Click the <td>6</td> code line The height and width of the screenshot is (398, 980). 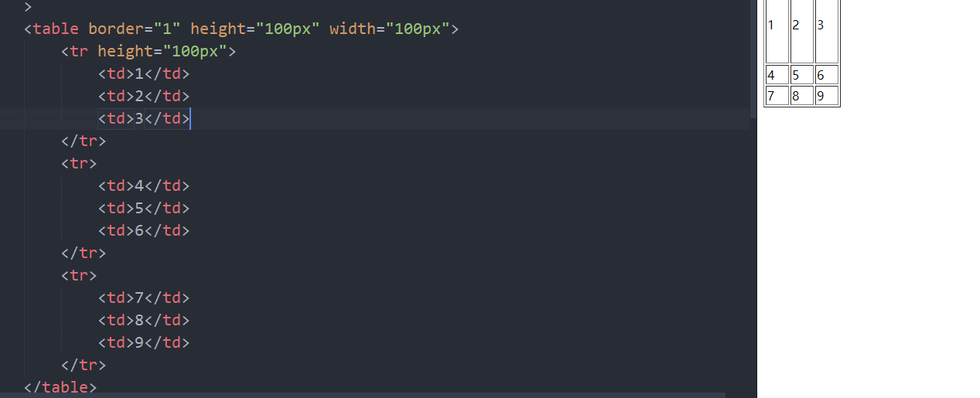[144, 231]
